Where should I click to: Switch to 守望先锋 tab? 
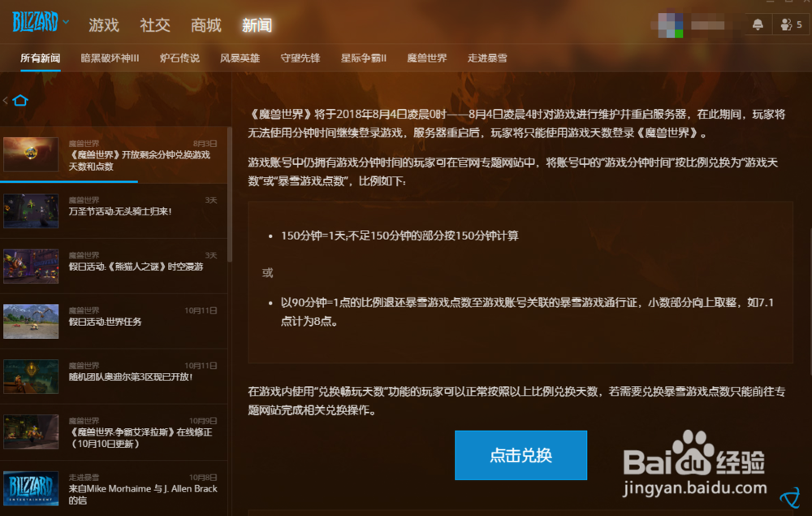point(300,58)
